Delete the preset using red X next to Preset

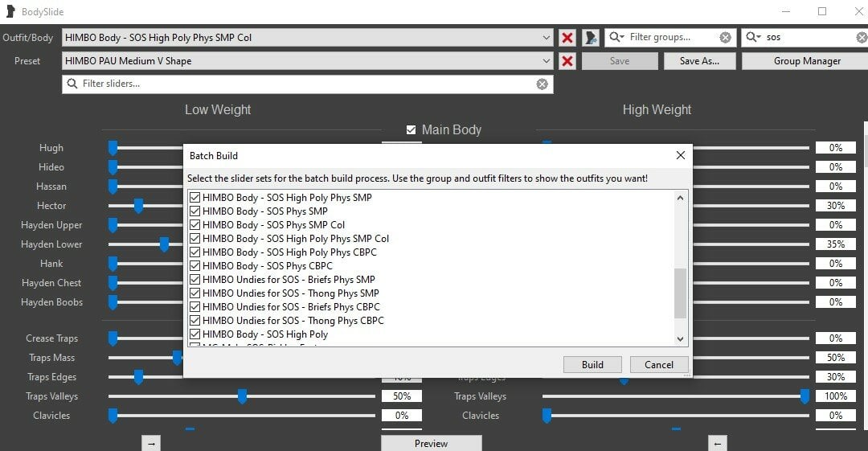(567, 61)
